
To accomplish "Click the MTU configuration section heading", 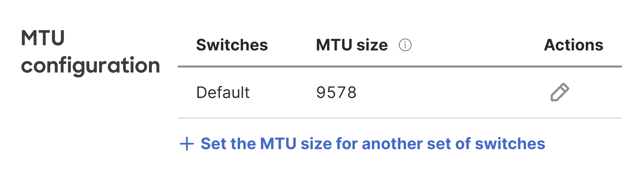I will [x=90, y=52].
